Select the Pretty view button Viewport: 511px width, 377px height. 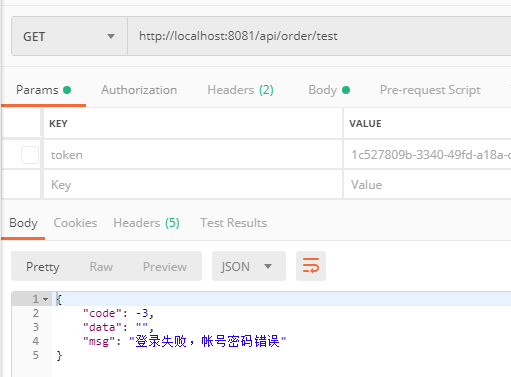(x=43, y=267)
